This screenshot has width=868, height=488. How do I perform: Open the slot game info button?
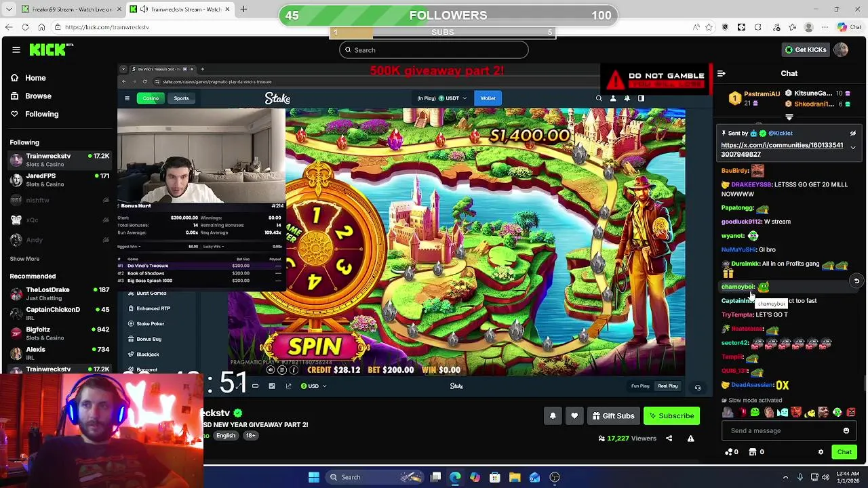(x=294, y=370)
